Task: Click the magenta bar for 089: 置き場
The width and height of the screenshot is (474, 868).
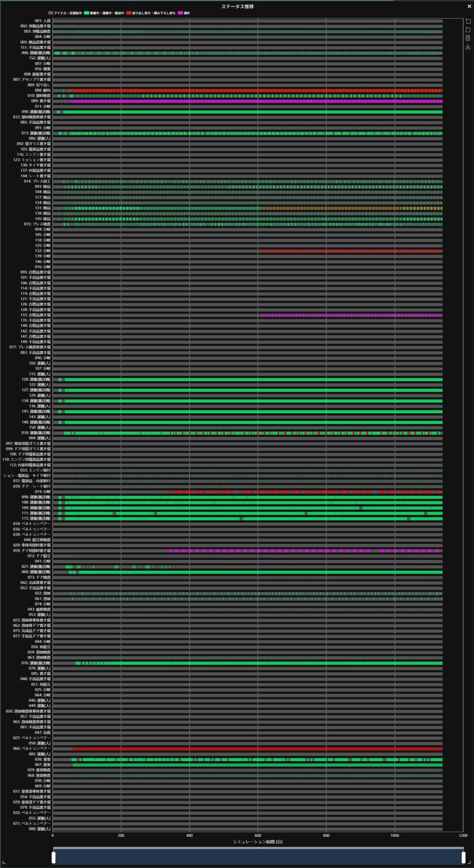Action: [x=258, y=101]
